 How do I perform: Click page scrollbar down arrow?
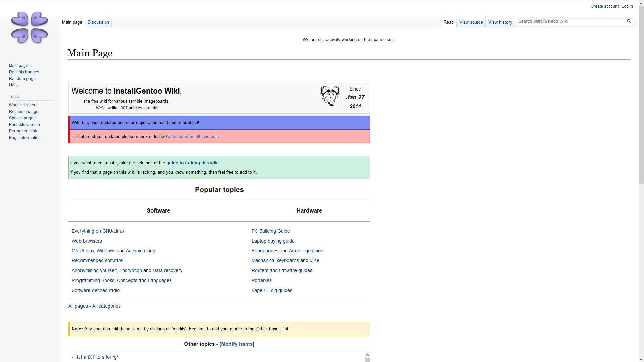tap(641, 359)
